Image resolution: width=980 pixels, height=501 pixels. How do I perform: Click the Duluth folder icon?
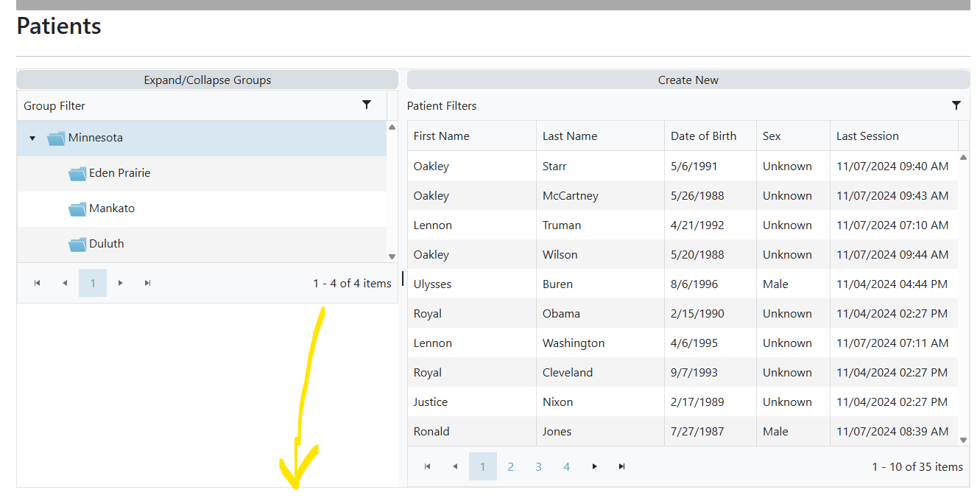77,245
